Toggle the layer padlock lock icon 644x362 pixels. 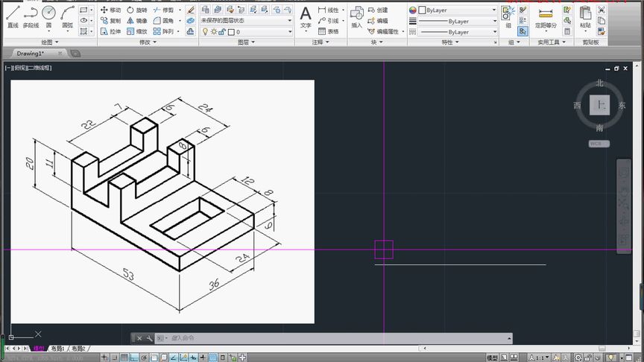pos(222,31)
